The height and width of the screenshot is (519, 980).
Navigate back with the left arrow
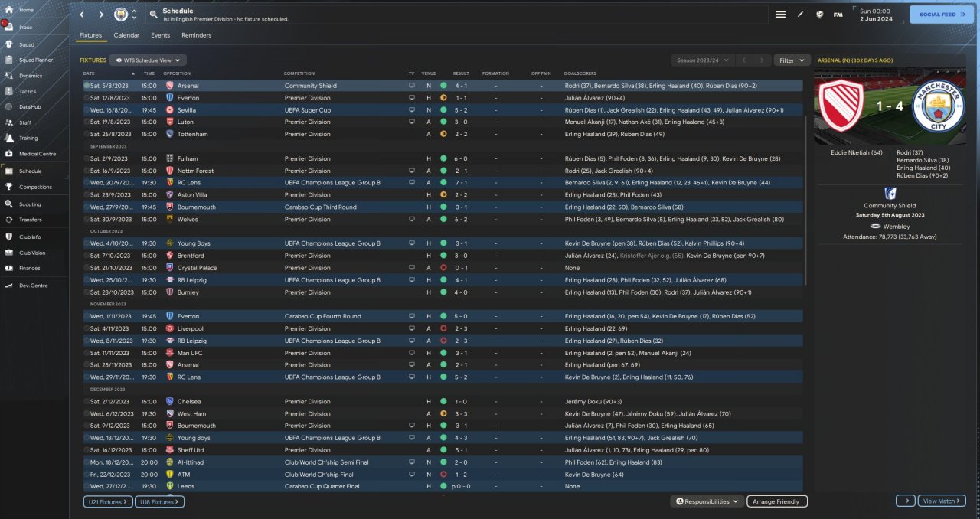click(82, 15)
